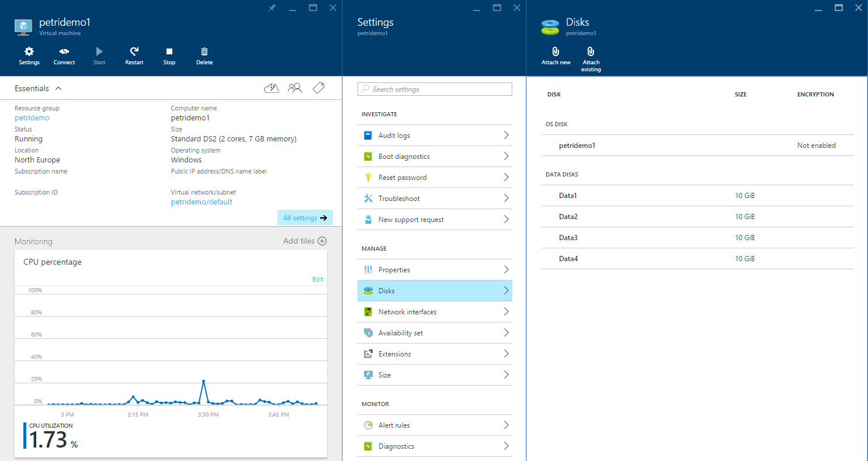
Task: Maximize the Disks blade
Action: (x=838, y=8)
